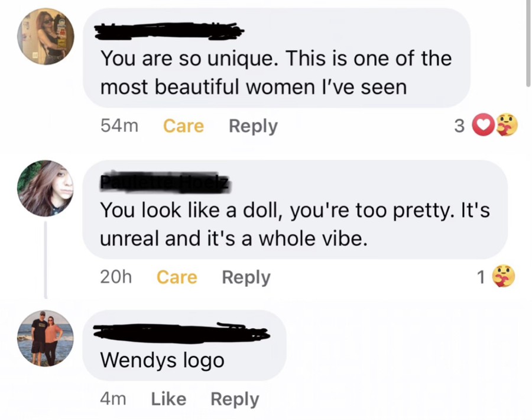Open the avatar beside the doll comment
Viewport: 532px width, 420px height.
click(45, 188)
